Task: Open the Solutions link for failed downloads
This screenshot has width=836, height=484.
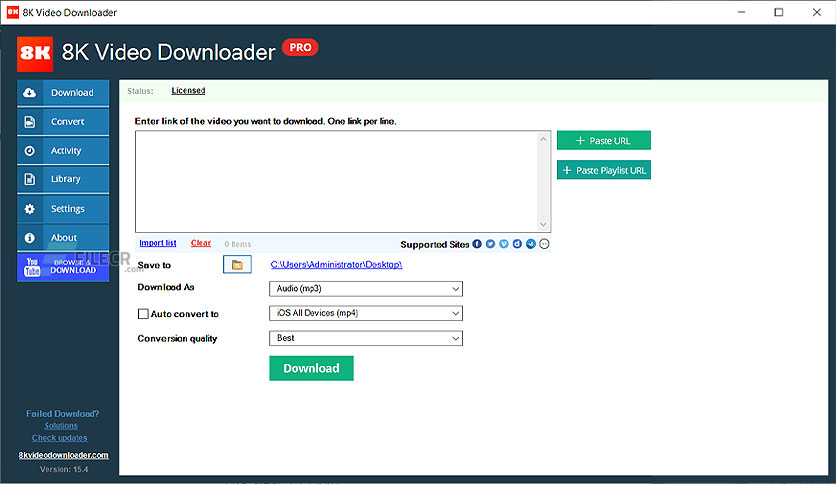Action: (61, 426)
